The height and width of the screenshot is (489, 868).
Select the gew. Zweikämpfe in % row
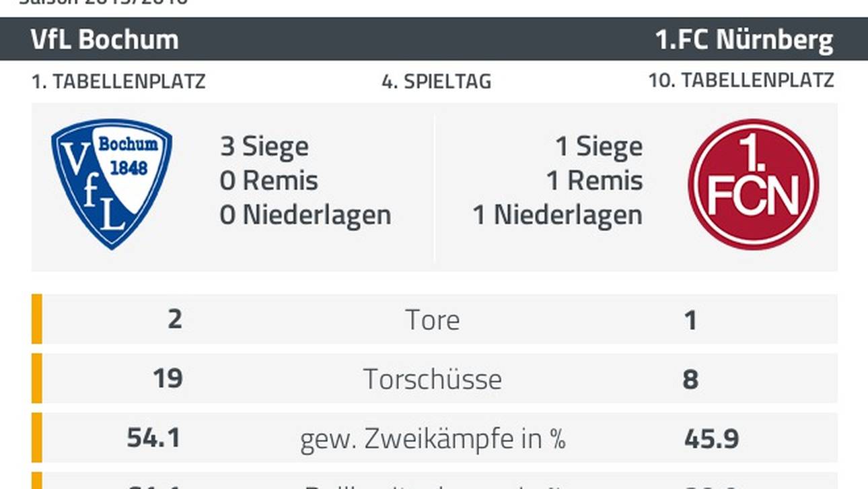433,438
